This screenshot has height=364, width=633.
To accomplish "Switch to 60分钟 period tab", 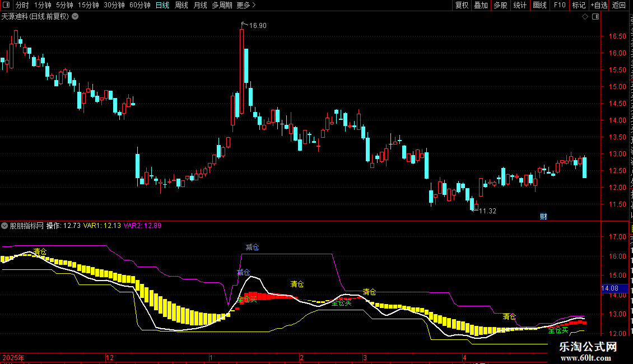I will (139, 5).
